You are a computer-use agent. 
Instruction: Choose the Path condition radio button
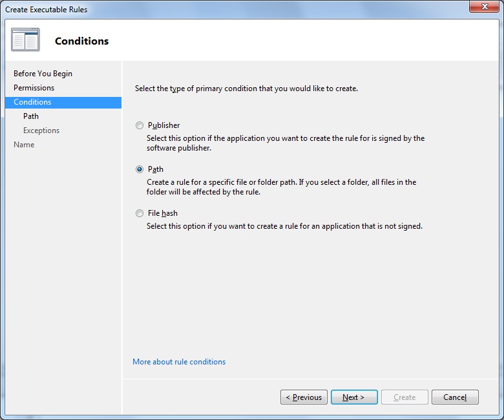tap(140, 169)
